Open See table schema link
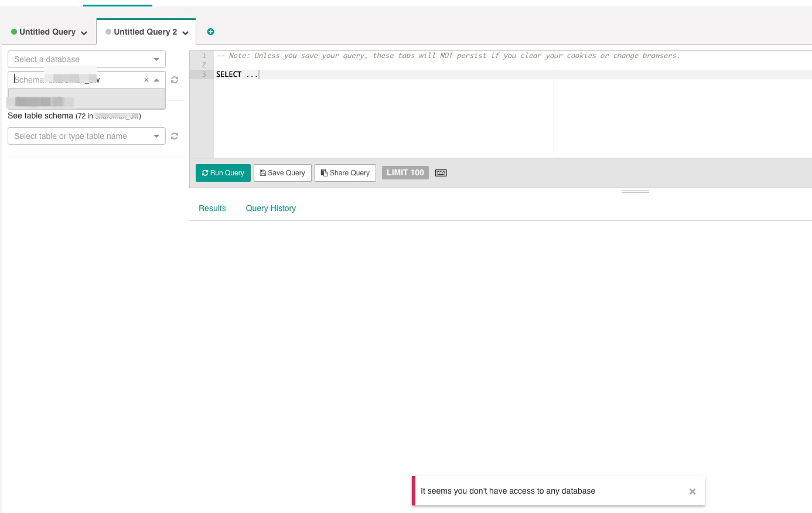This screenshot has width=812, height=513. point(40,115)
